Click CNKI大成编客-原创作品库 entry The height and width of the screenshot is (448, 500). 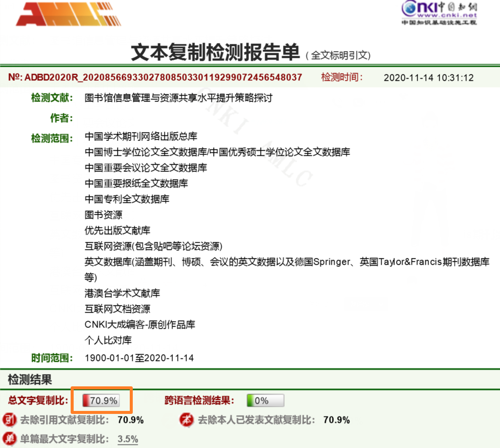coord(140,324)
